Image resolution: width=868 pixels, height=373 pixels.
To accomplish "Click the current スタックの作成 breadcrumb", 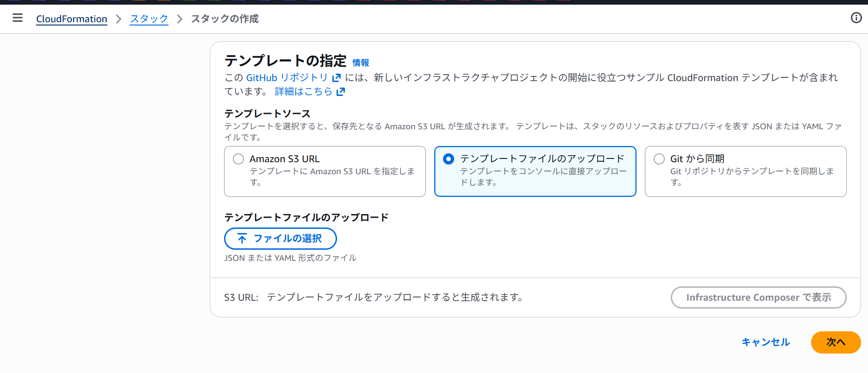I will pos(225,19).
